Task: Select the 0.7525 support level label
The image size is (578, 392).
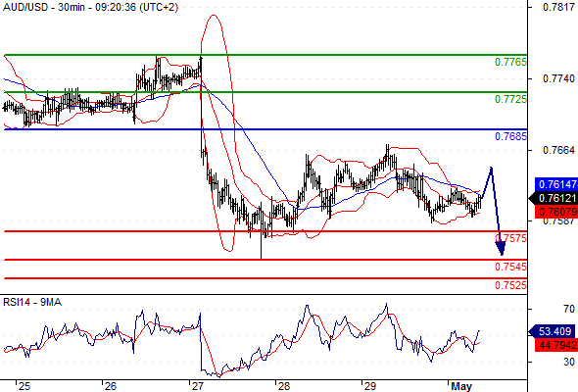Action: (510, 285)
